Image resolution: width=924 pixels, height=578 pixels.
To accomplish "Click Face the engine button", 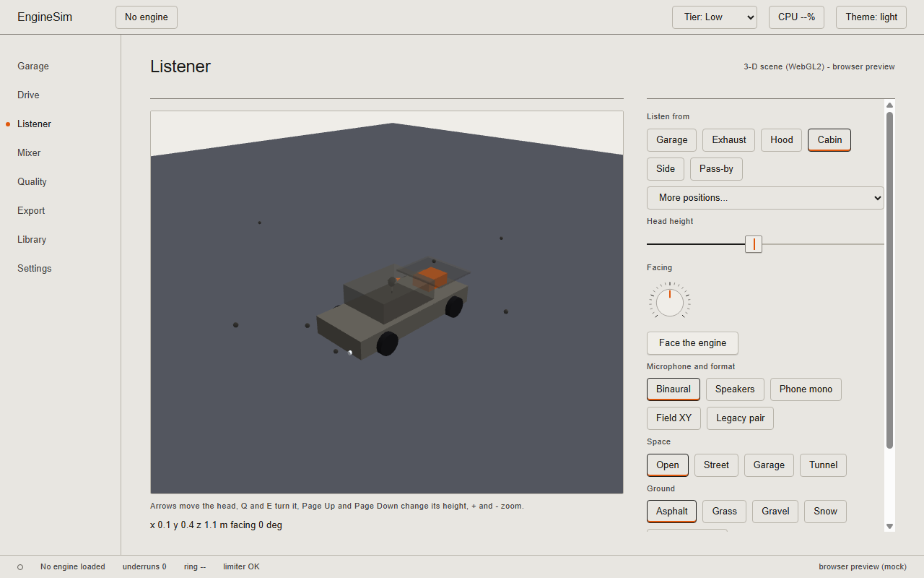I will [692, 343].
